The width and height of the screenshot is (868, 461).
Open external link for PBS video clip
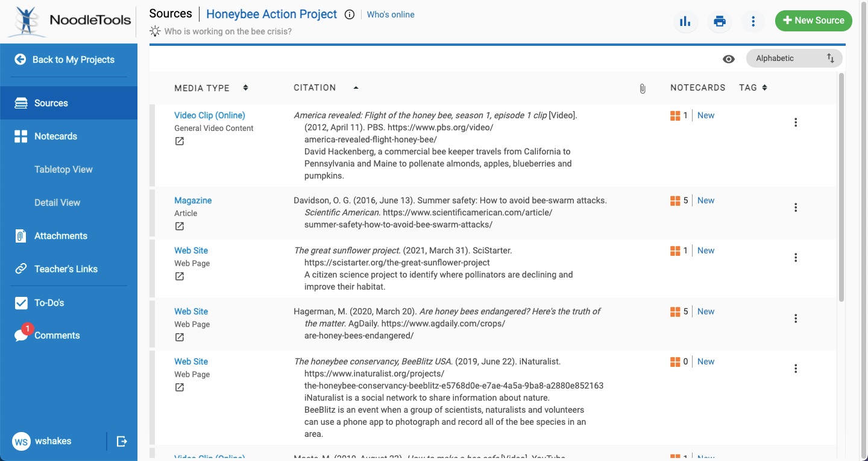(180, 141)
